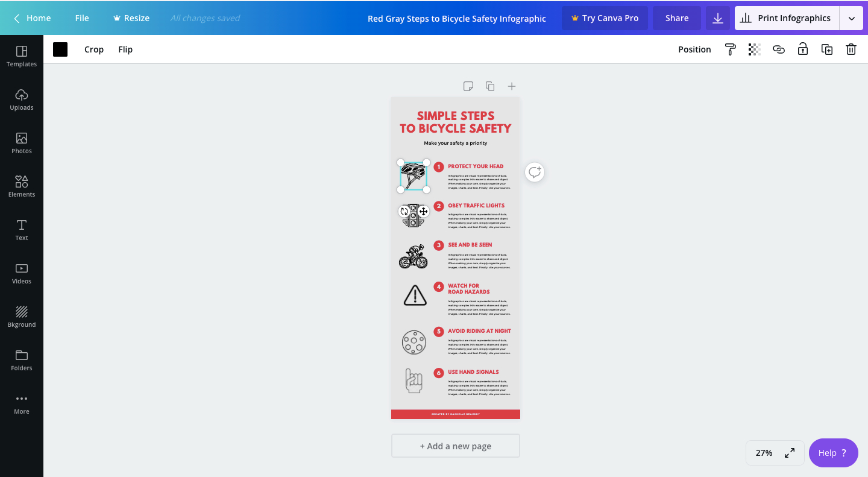868x477 pixels.
Task: Open the Resize menu
Action: [131, 18]
